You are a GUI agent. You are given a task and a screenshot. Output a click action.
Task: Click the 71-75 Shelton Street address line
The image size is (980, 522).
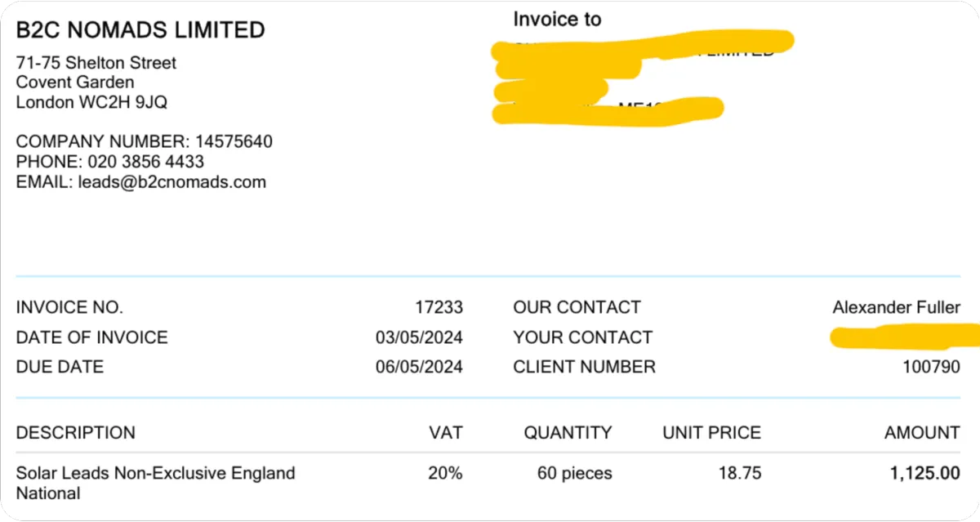[x=96, y=63]
